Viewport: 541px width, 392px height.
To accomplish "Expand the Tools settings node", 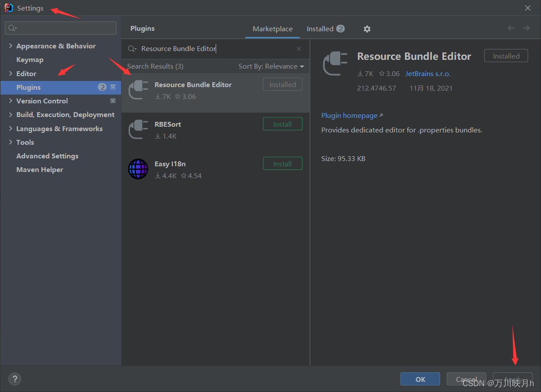I will 11,142.
